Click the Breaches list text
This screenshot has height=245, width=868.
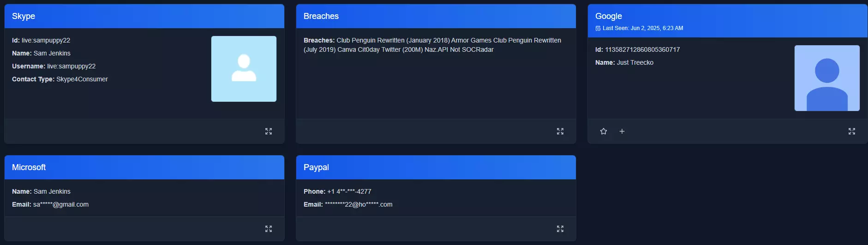coord(432,45)
